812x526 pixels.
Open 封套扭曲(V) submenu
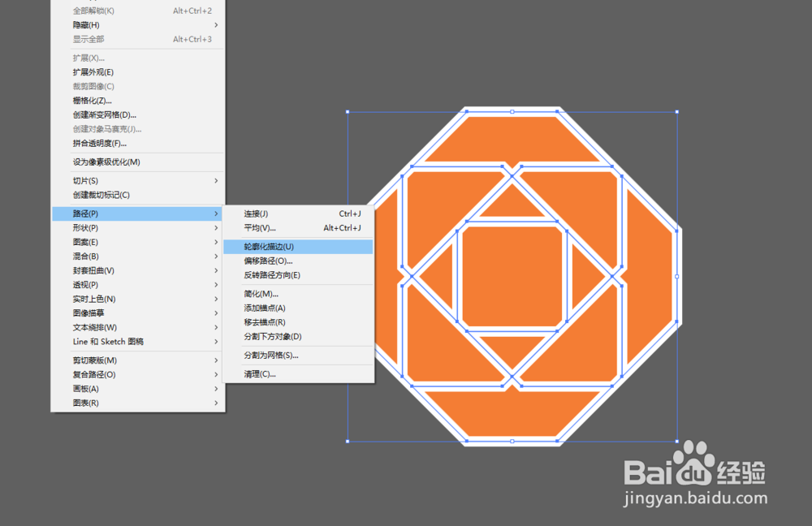[138, 270]
